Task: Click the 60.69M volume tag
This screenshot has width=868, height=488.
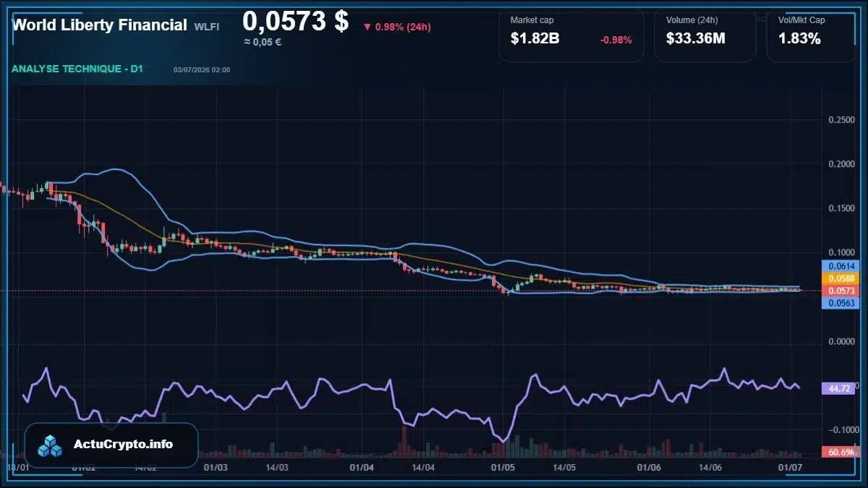Action: [x=841, y=452]
